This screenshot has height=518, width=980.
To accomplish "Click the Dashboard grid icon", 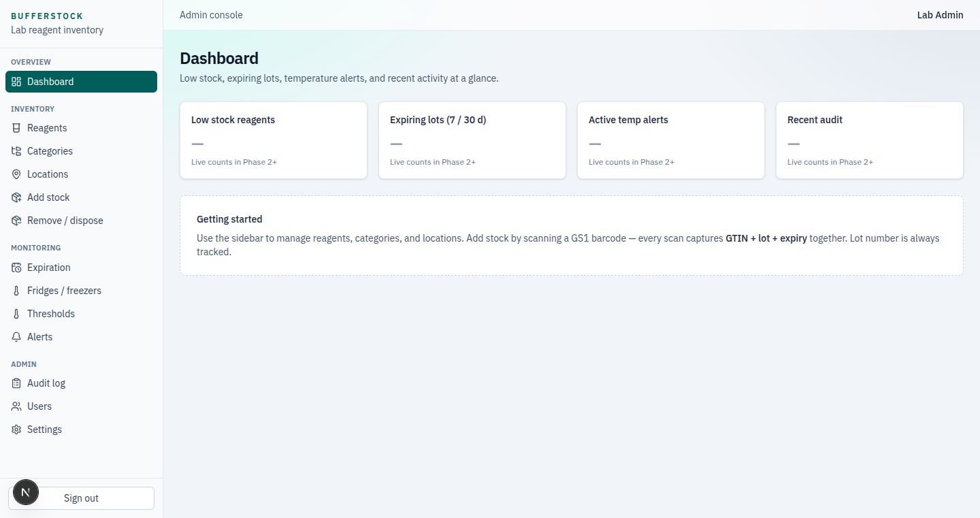I will coord(16,82).
